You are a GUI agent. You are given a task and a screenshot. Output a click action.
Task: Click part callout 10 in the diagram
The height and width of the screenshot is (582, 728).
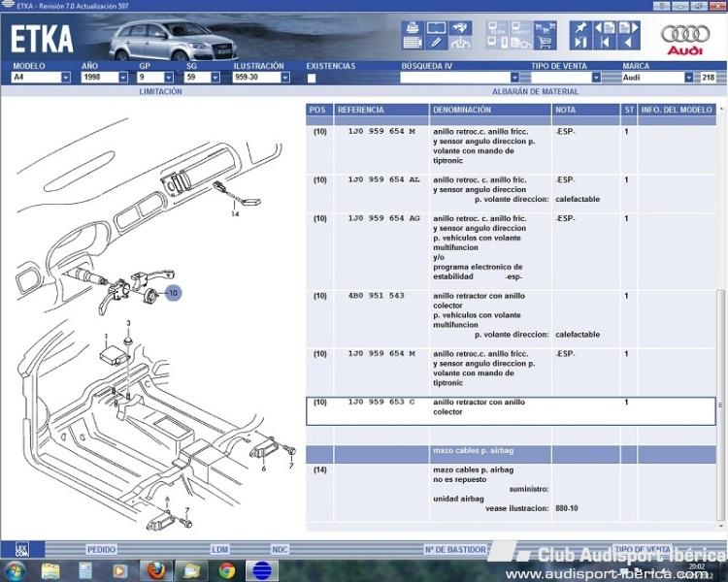174,292
